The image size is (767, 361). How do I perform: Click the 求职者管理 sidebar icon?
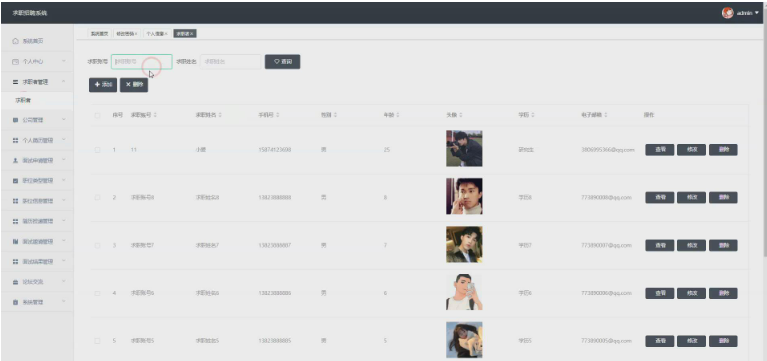15,82
